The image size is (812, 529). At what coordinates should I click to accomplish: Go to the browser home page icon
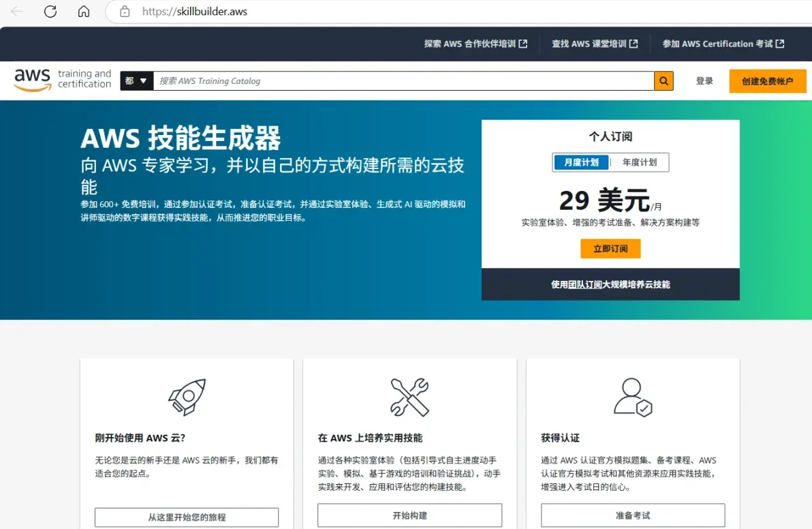pos(84,12)
